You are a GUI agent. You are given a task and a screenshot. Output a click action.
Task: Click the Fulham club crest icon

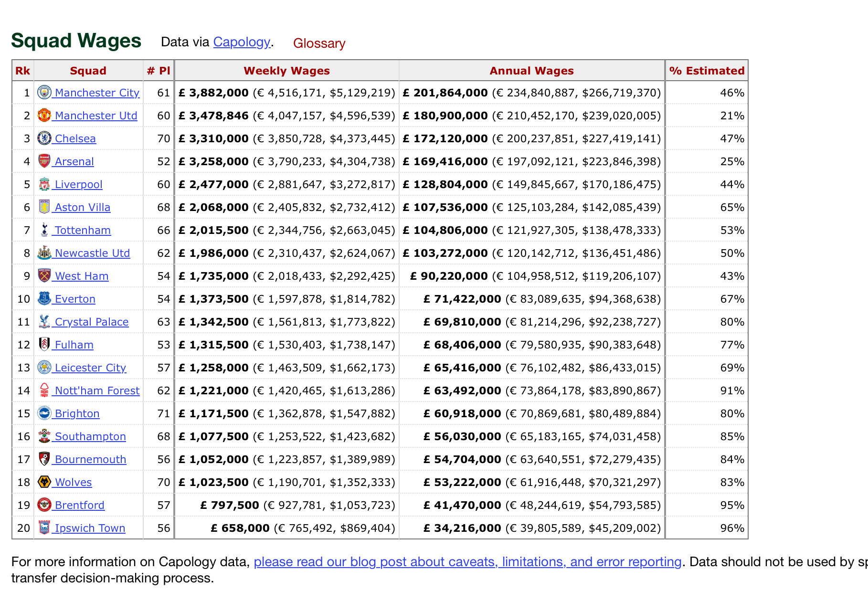(x=44, y=344)
